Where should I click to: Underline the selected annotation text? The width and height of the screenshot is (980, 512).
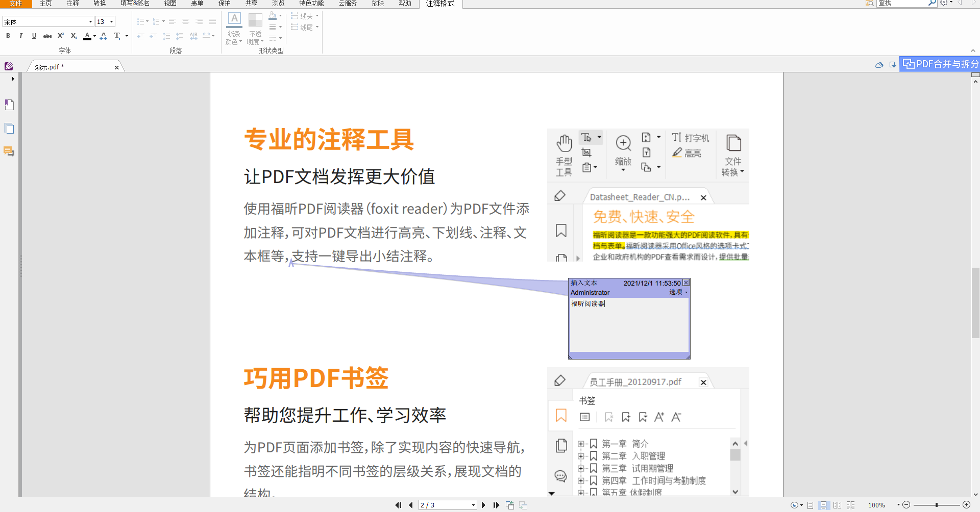pos(34,36)
